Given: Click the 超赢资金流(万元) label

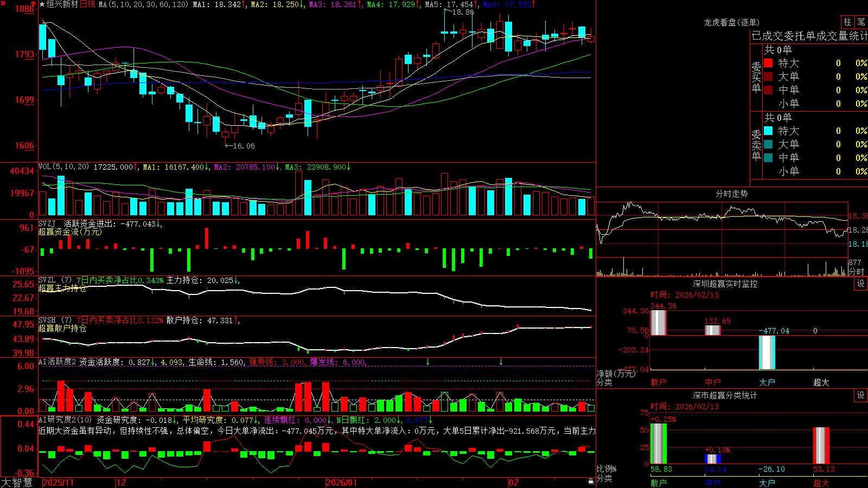Looking at the screenshot, I should point(70,232).
